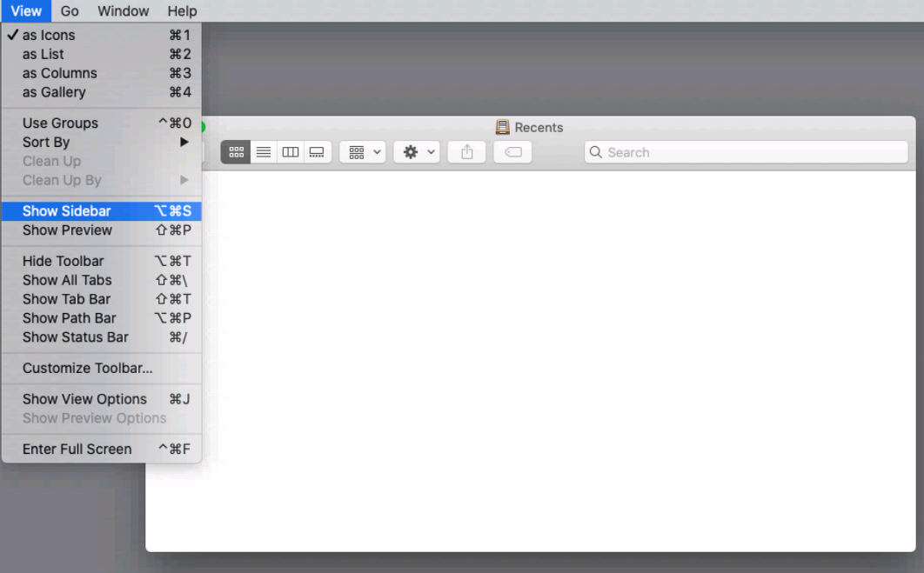Viewport: 924px width, 573px height.
Task: Switch Finder to column view button
Action: click(291, 152)
